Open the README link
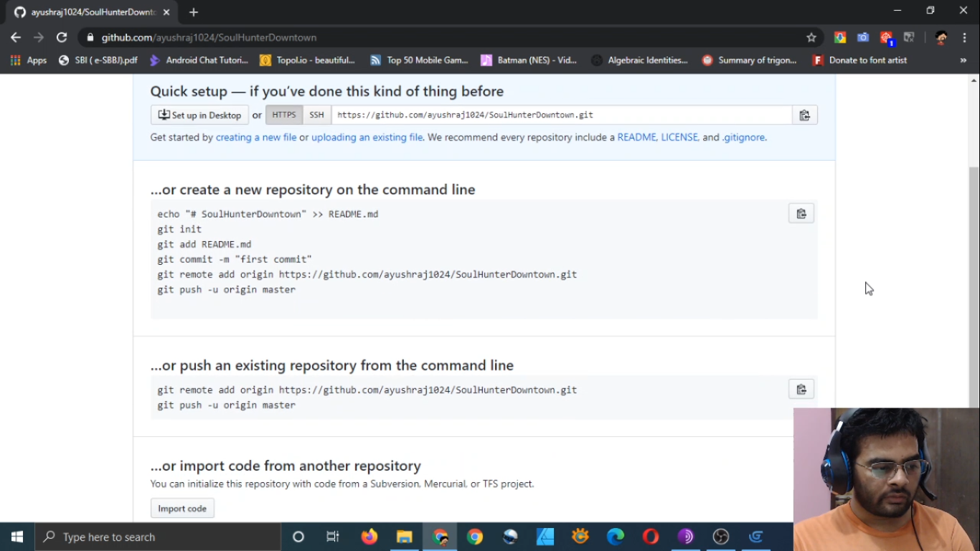The height and width of the screenshot is (551, 980). tap(636, 137)
